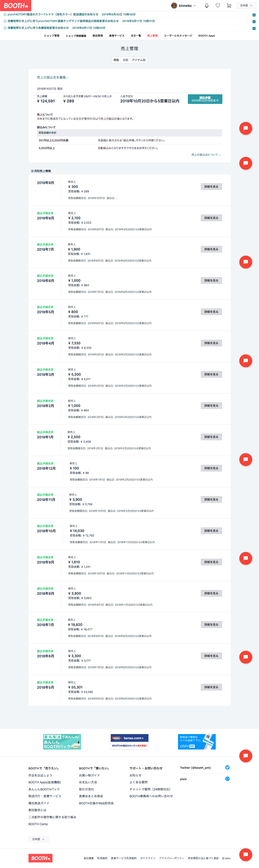259x868 pixels.
Task: Open the Twitter icon in the footer
Action: point(227,768)
